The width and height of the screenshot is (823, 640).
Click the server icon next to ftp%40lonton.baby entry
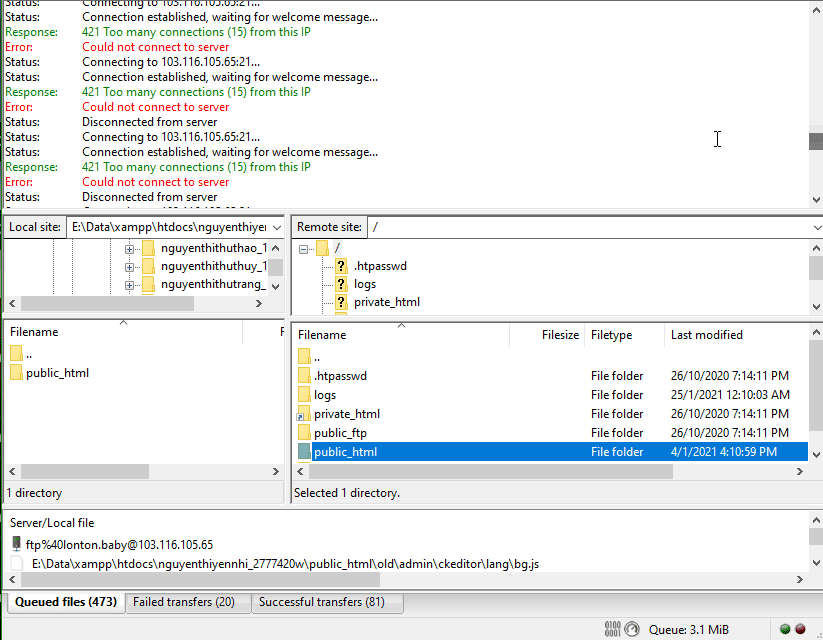14,543
